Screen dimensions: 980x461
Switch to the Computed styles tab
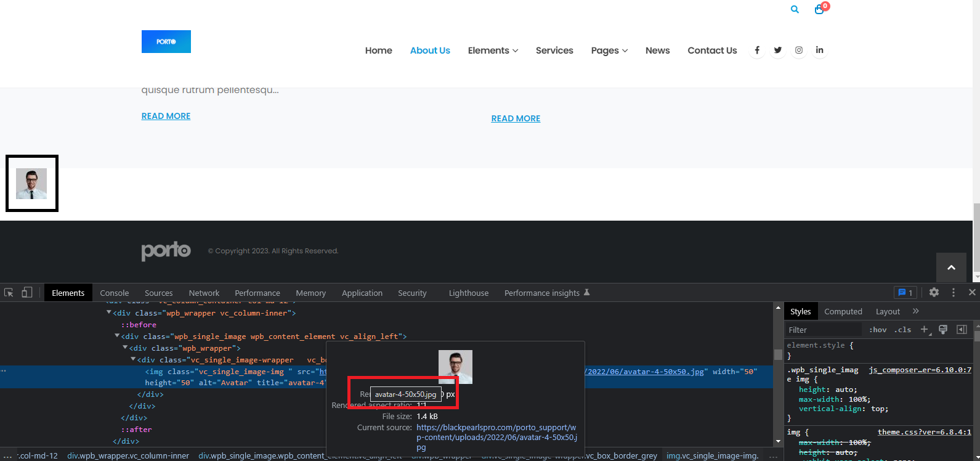coord(843,311)
